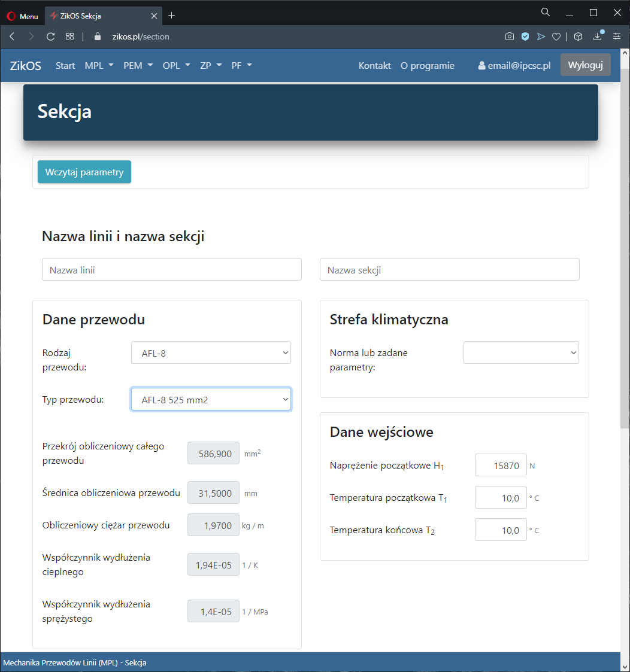Click the browser reload page icon

click(50, 37)
